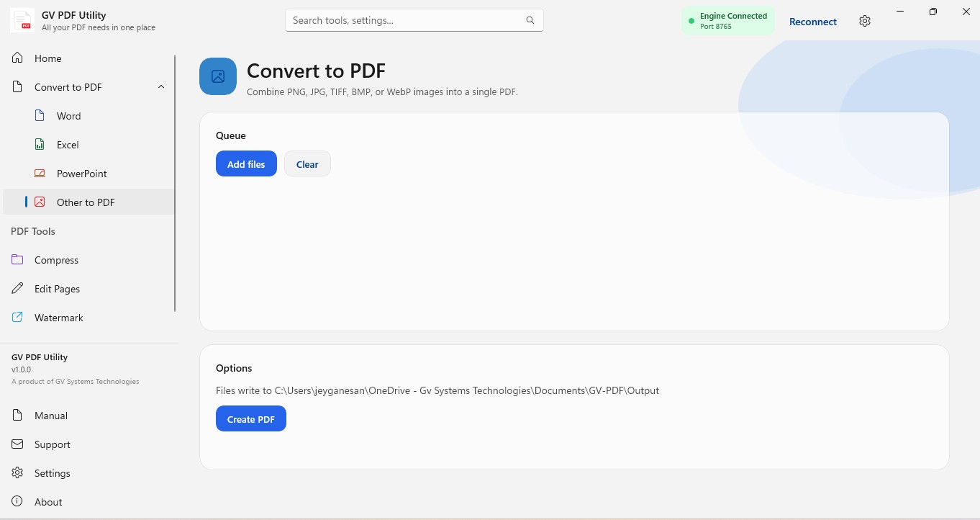The height and width of the screenshot is (520, 980).
Task: Click the Reconnect link
Action: 813,22
